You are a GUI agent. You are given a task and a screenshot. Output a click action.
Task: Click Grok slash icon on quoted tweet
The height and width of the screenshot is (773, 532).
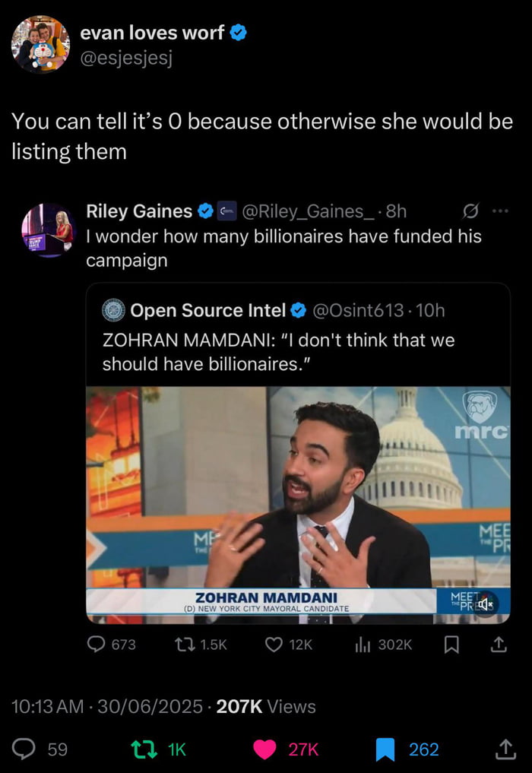click(x=470, y=211)
